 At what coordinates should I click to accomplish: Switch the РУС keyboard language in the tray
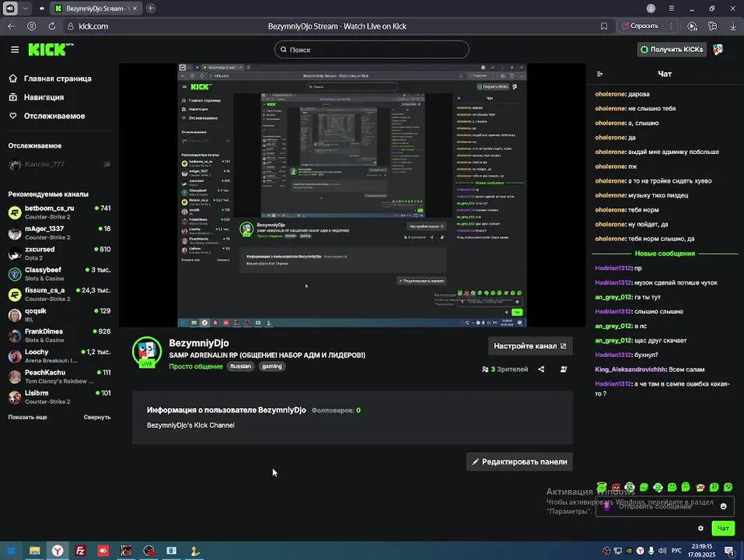pos(676,551)
